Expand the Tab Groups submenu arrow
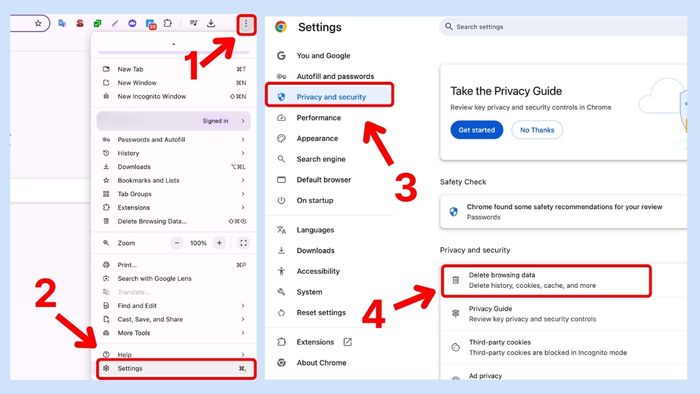700x394 pixels. tap(243, 194)
